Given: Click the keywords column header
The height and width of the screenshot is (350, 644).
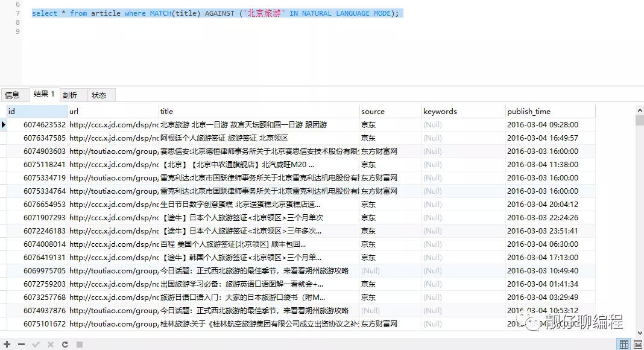Looking at the screenshot, I should pyautogui.click(x=463, y=112).
